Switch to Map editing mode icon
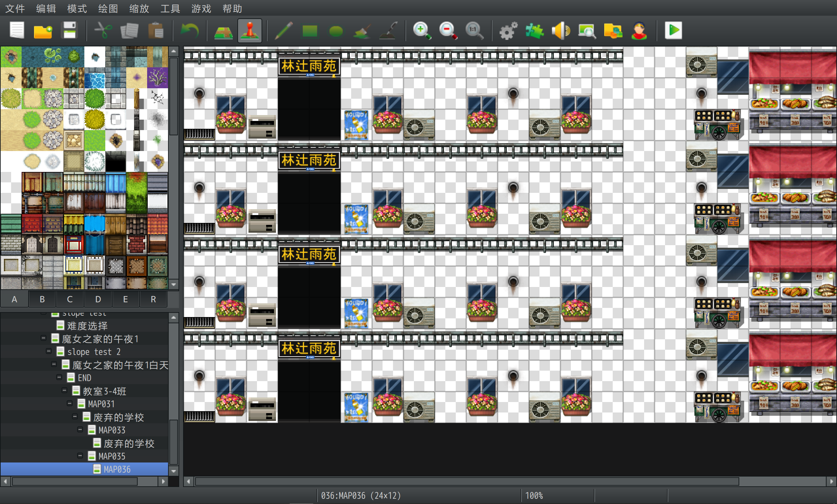 click(223, 31)
